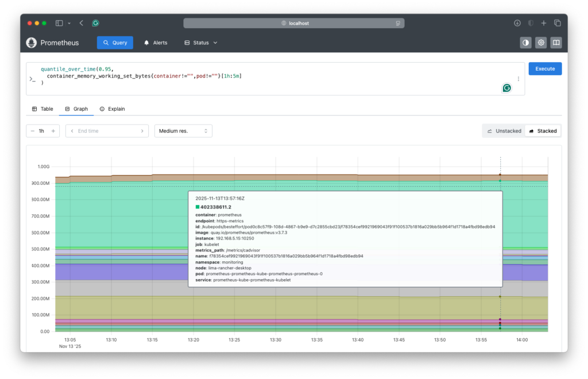Click the Grammarly icon in query editor
The height and width of the screenshot is (379, 588).
coord(506,88)
